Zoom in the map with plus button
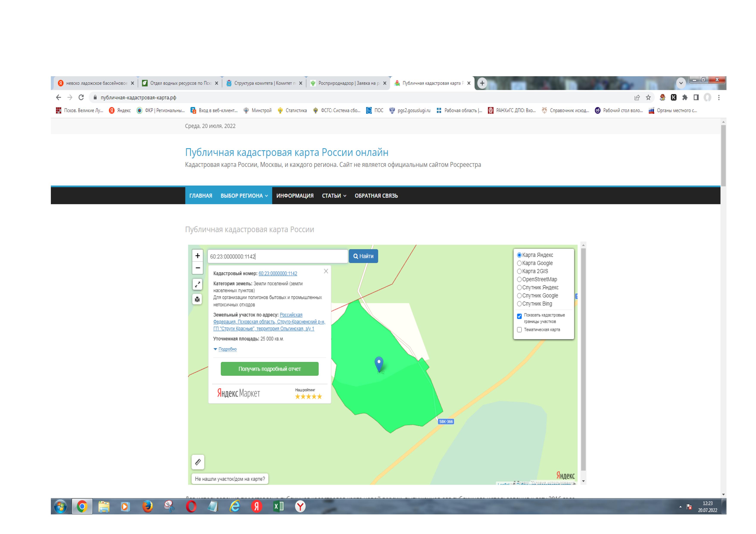The image size is (756, 534). pyautogui.click(x=198, y=256)
